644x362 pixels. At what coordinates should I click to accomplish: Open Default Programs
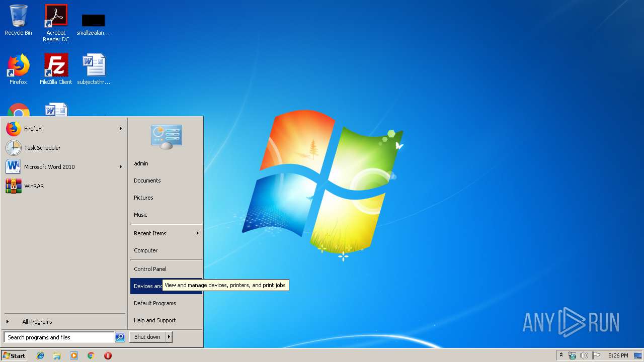[166, 303]
